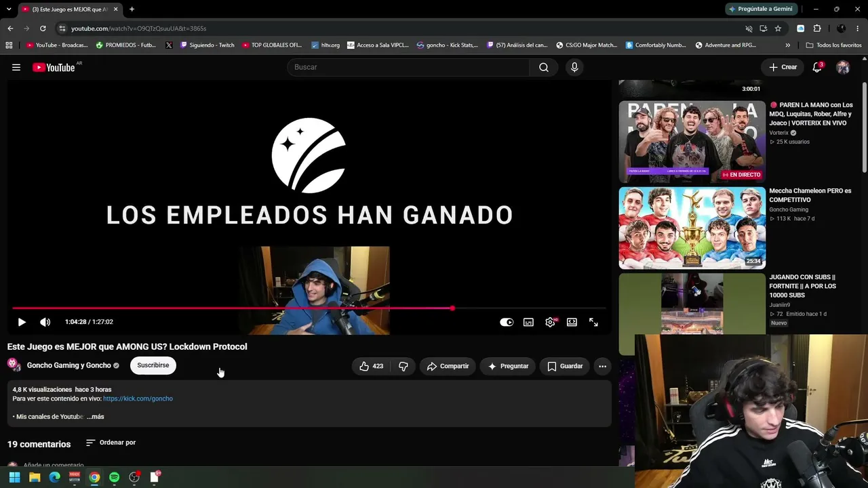Open PAREN LA MANO live video thumbnail
This screenshot has height=488, width=868.
[692, 142]
